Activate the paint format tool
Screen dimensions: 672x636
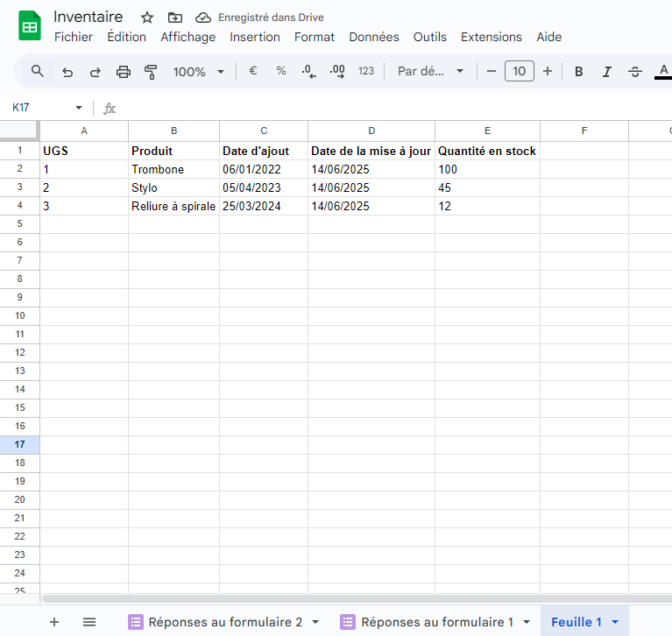pyautogui.click(x=151, y=72)
